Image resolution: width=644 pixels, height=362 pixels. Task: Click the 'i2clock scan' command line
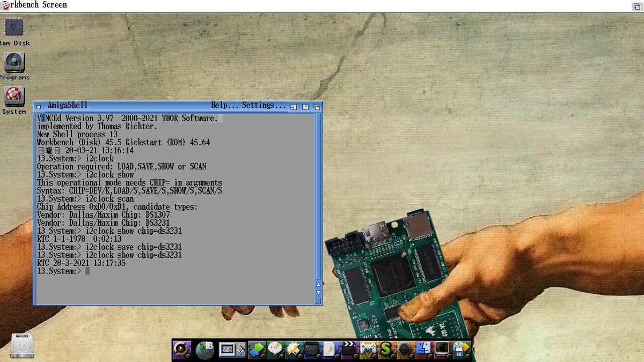[x=85, y=199]
